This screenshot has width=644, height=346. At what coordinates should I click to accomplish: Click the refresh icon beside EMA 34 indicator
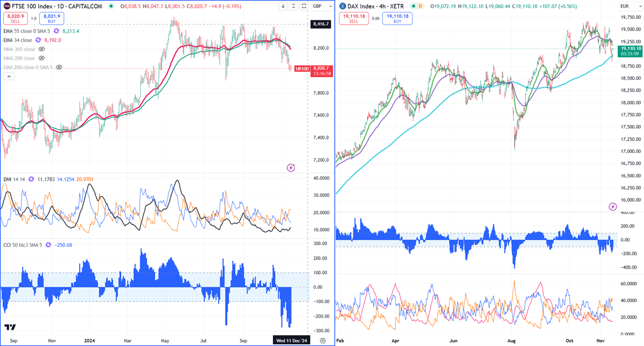38,40
